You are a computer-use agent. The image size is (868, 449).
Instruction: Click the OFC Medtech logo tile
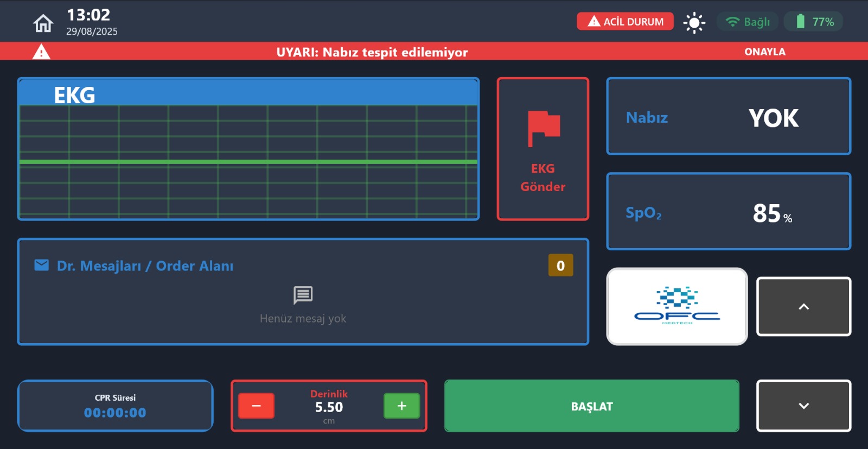point(676,307)
